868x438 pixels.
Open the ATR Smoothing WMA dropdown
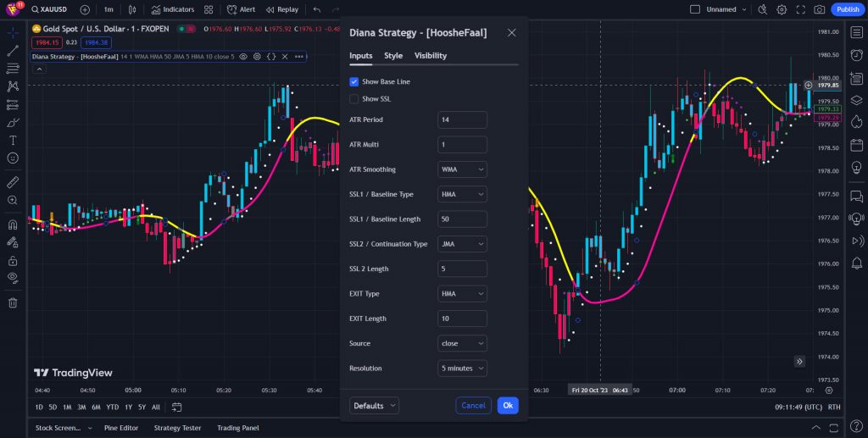click(462, 169)
